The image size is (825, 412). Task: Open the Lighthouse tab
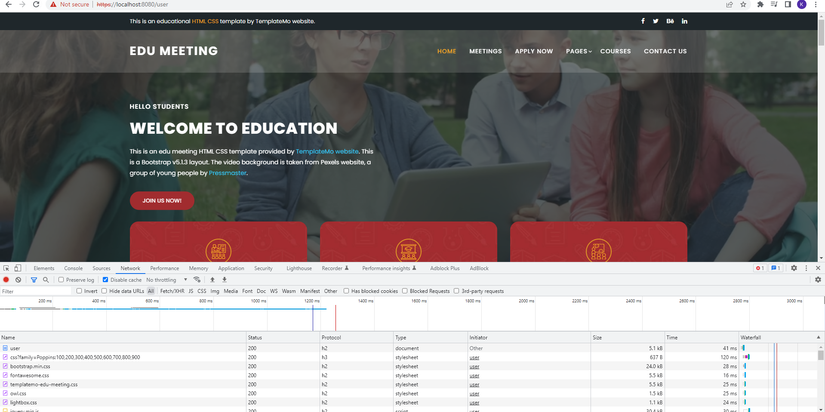(299, 268)
